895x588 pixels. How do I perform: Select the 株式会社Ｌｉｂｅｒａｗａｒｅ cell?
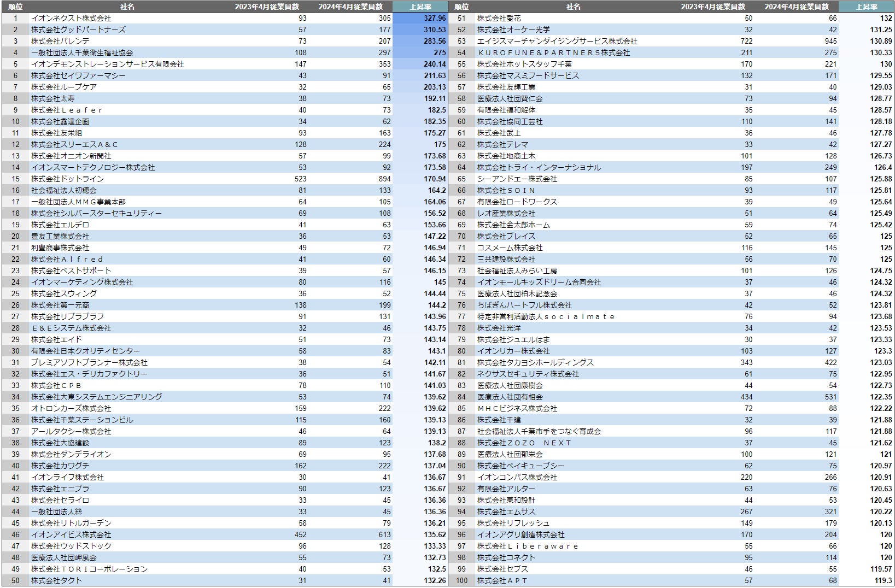pyautogui.click(x=528, y=546)
